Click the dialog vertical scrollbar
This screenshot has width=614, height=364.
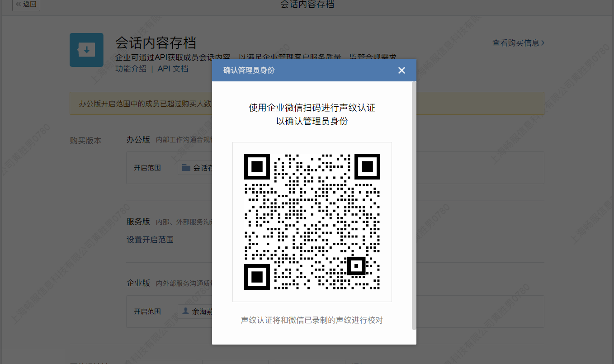(x=414, y=206)
